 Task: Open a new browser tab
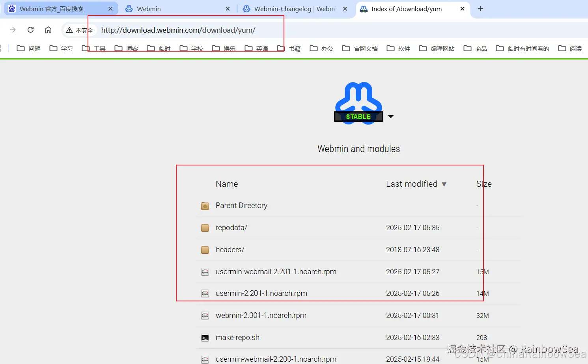pos(480,9)
